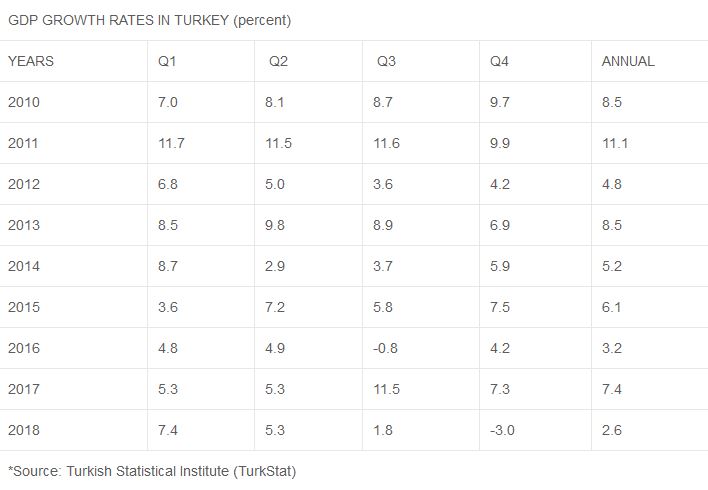Image resolution: width=708 pixels, height=490 pixels.
Task: Select the Q1 column header
Action: (167, 61)
